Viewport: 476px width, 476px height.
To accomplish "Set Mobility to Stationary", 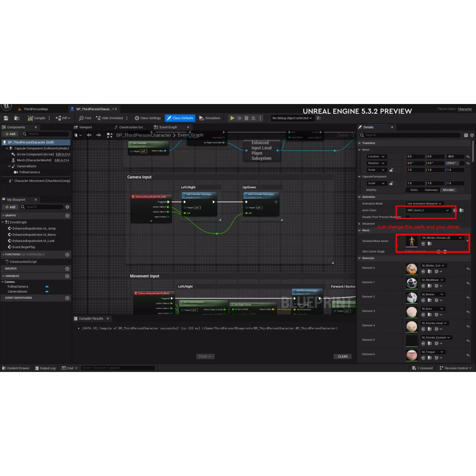I will coord(431,190).
